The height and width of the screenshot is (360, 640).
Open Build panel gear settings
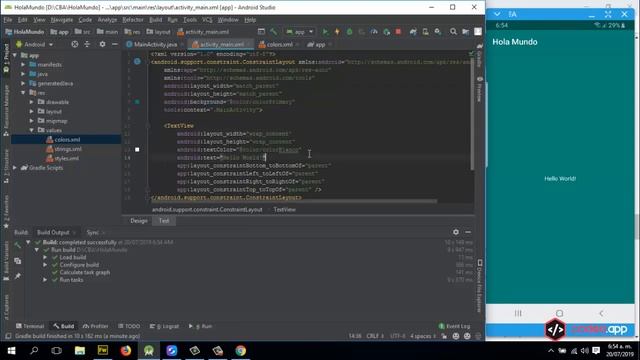coord(456,232)
